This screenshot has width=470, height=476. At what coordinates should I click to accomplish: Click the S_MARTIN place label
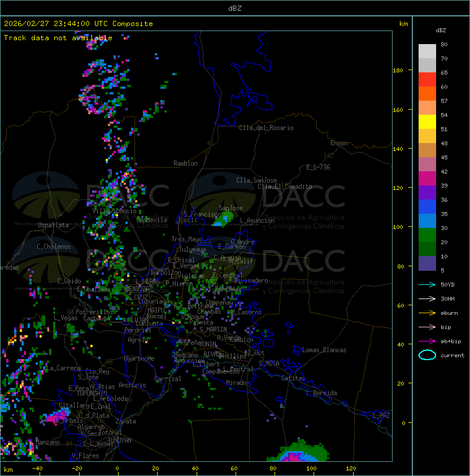pyautogui.click(x=213, y=329)
